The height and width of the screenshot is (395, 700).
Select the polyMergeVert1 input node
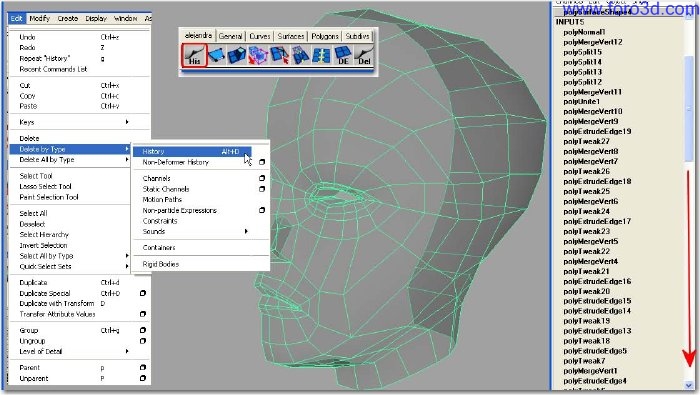(x=590, y=371)
